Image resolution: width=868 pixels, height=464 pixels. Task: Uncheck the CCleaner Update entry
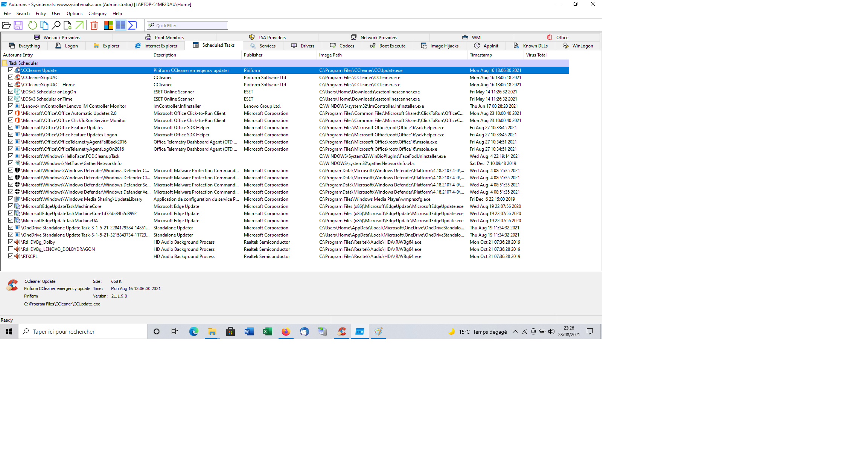11,70
